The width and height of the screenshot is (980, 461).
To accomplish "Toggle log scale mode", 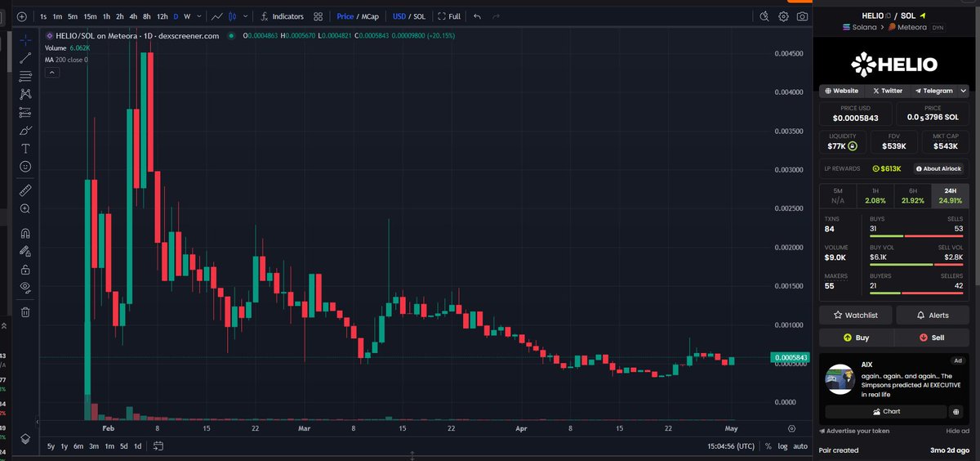I will (x=782, y=446).
